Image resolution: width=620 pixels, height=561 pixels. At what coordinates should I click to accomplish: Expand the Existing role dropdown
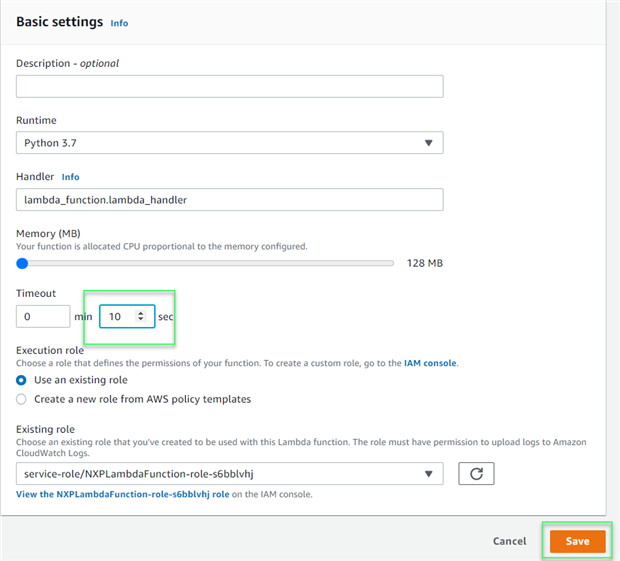point(229,473)
